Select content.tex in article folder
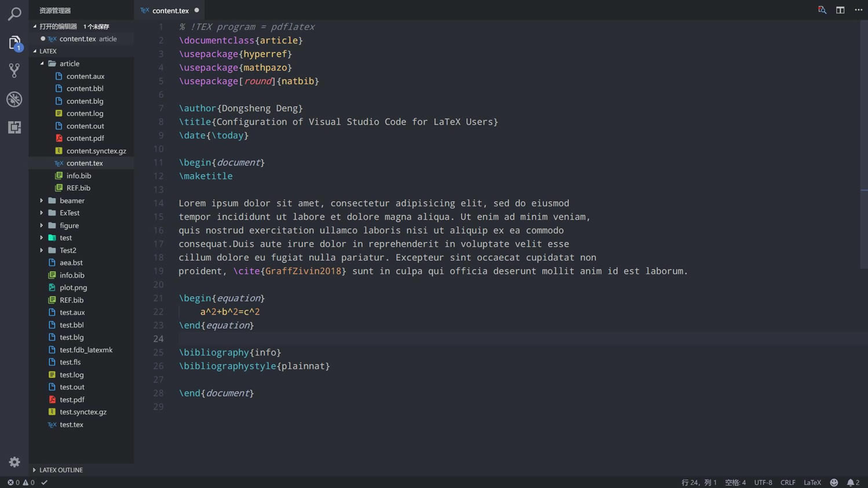Viewport: 868px width, 488px height. coord(81,163)
